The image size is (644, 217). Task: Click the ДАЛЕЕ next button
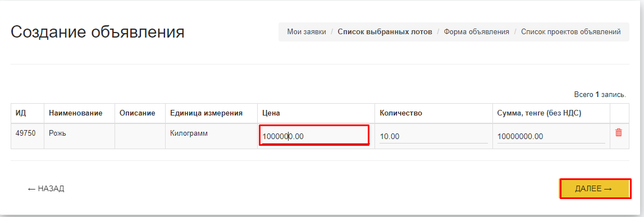(596, 189)
